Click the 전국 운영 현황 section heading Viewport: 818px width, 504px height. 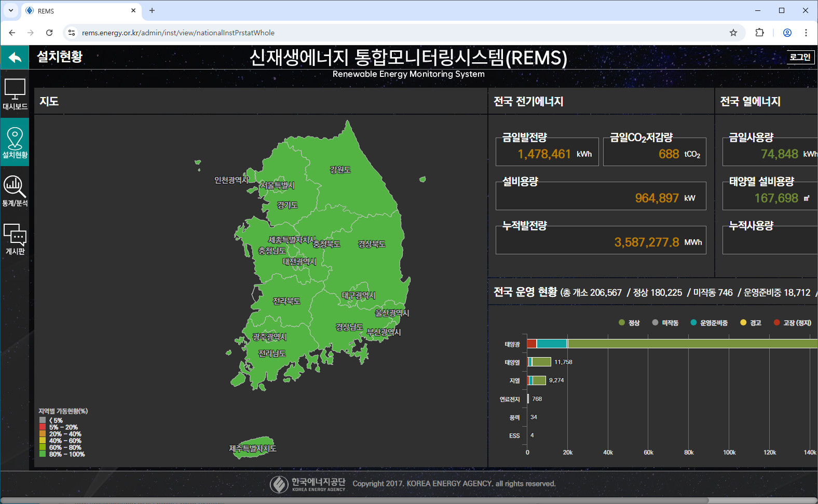(x=525, y=292)
